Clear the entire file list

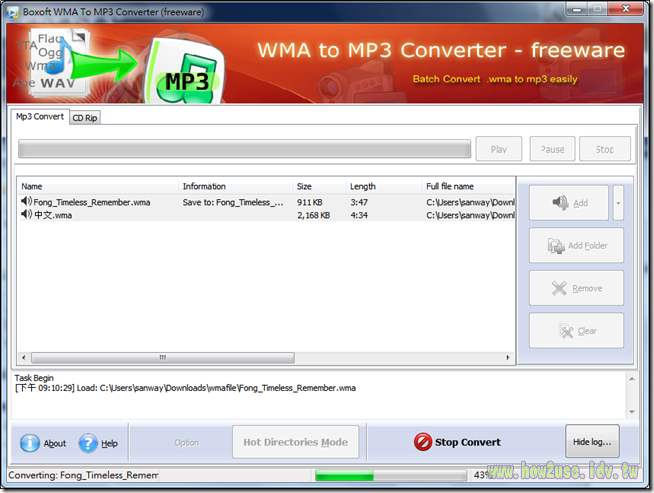[x=576, y=331]
